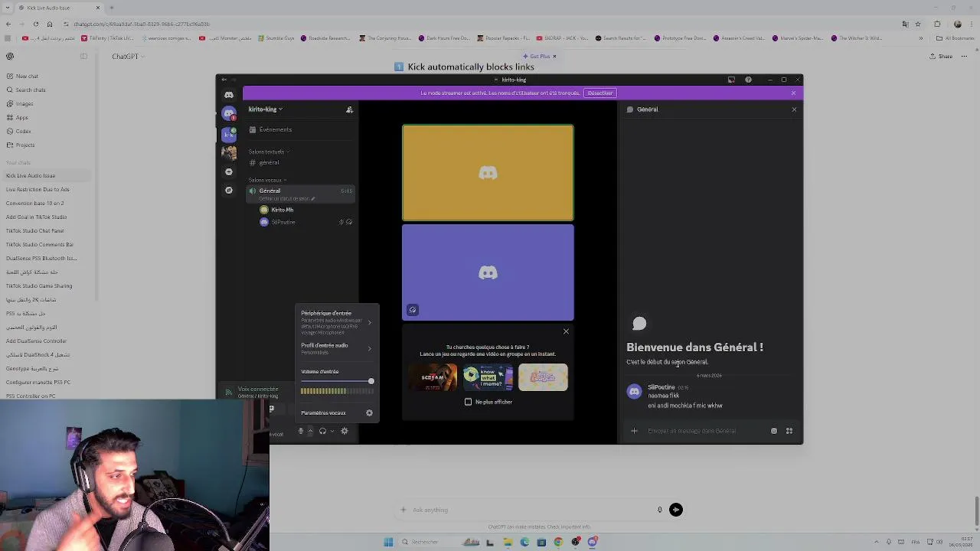Image resolution: width=980 pixels, height=551 pixels.
Task: Attach a file with the plus icon
Action: click(x=634, y=431)
